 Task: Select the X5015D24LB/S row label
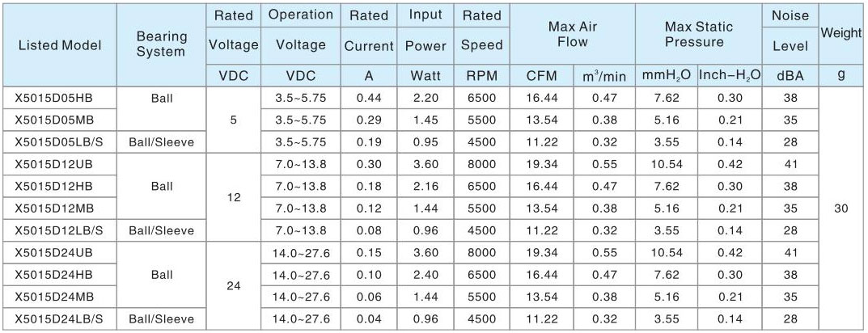[x=60, y=319]
